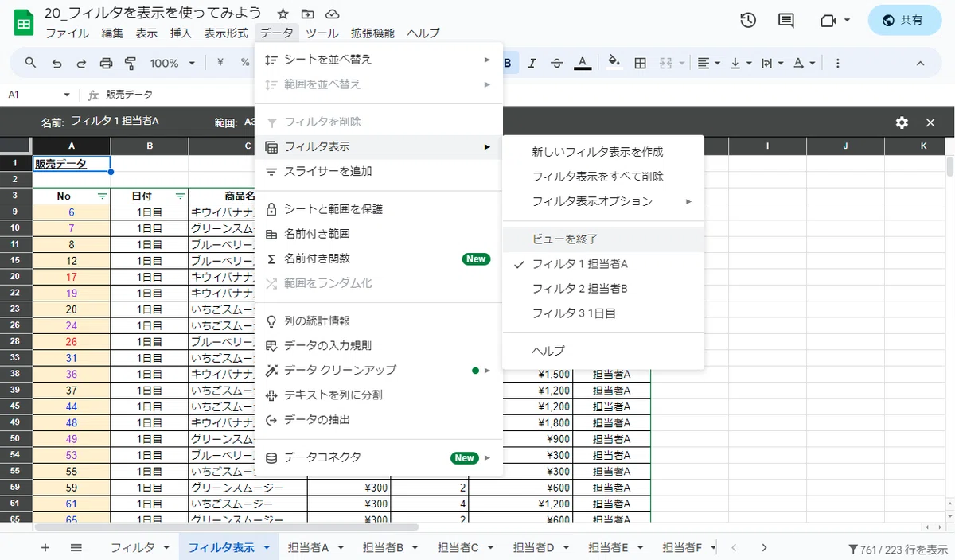Screen dimensions: 955x560
Task: Open the fill color picker
Action: pyautogui.click(x=614, y=63)
